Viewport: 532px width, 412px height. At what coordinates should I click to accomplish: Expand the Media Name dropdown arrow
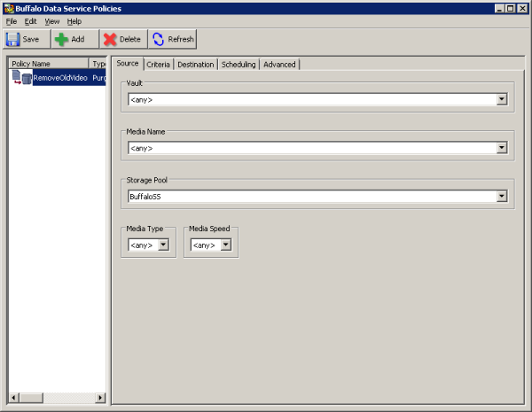pos(502,148)
